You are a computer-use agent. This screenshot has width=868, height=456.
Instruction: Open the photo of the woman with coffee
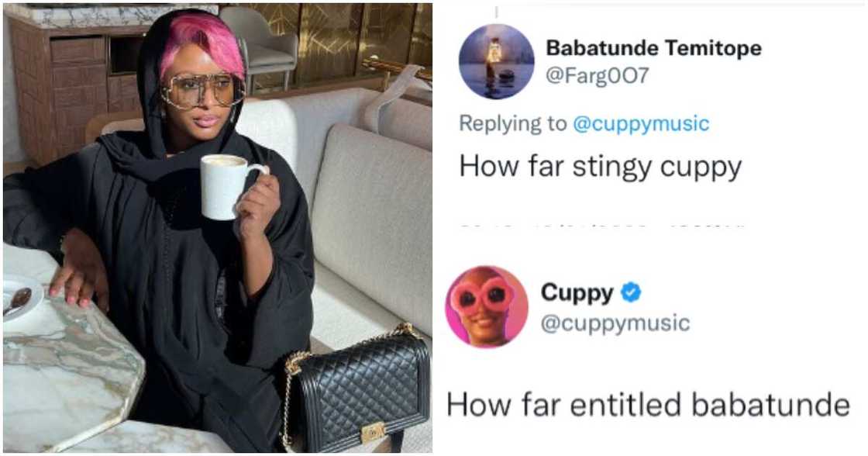tap(218, 228)
